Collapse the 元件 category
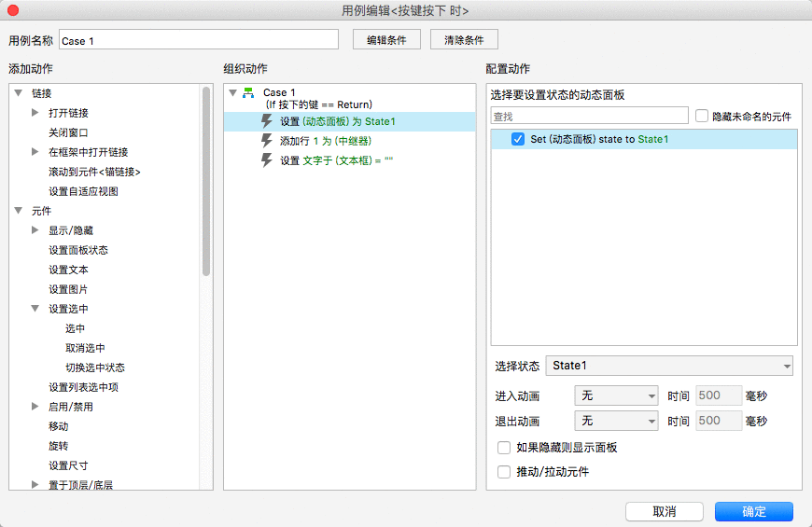812x527 pixels. click(19, 211)
